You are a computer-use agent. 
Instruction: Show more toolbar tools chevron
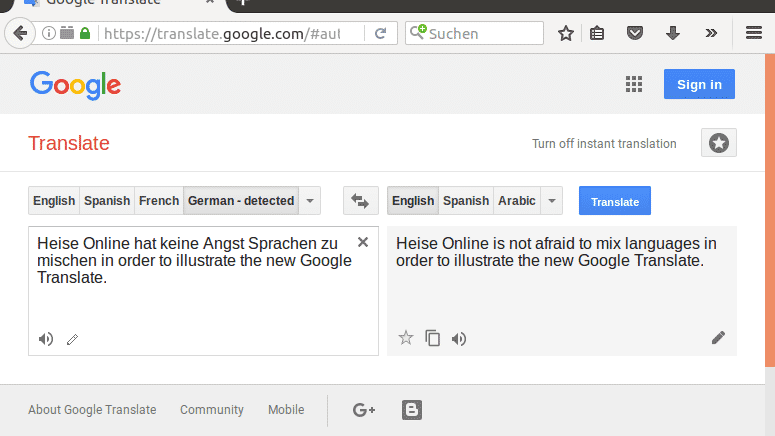[711, 33]
